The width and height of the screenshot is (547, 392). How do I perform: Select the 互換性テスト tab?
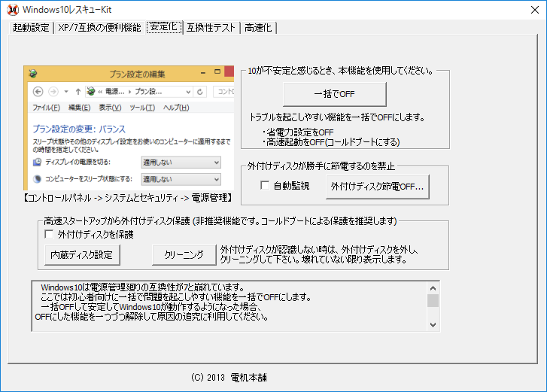pyautogui.click(x=211, y=28)
